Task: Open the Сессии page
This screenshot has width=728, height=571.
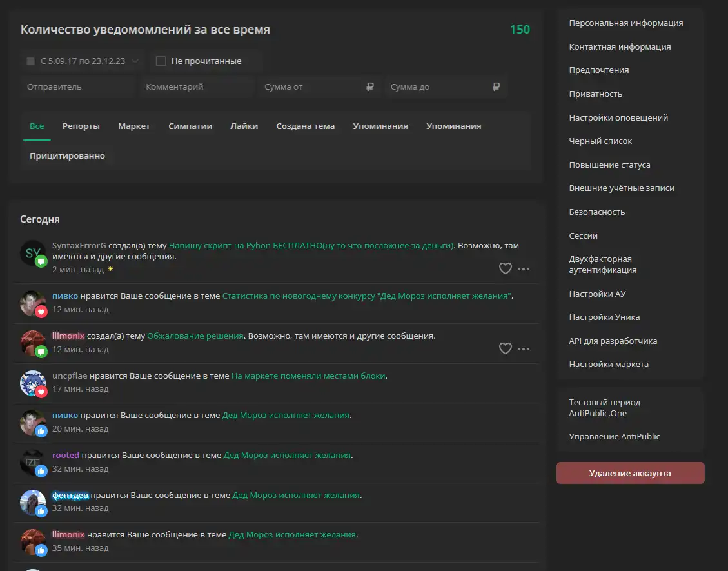Action: pos(583,235)
